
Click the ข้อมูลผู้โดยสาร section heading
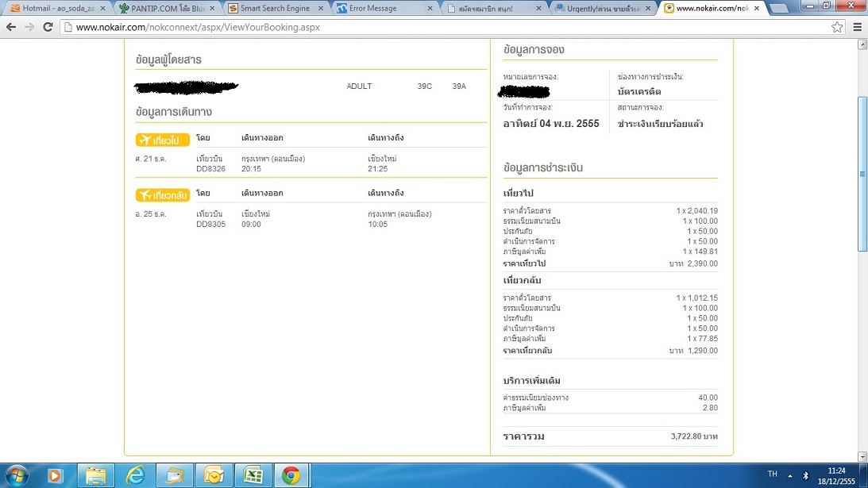pos(168,60)
